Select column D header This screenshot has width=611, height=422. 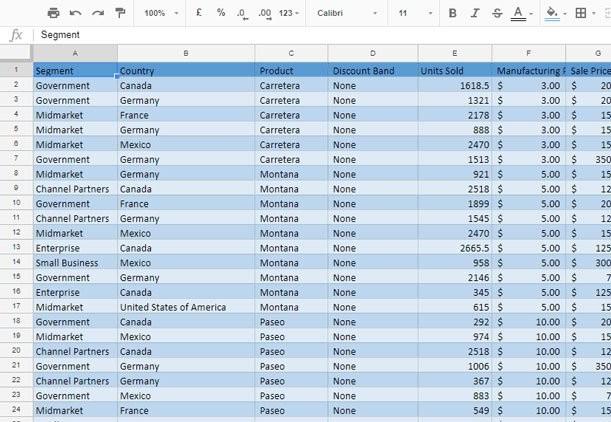[373, 53]
